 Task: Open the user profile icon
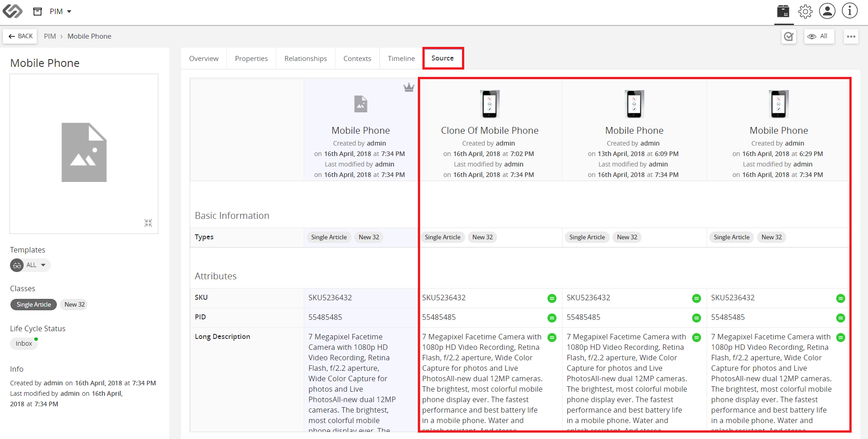827,11
